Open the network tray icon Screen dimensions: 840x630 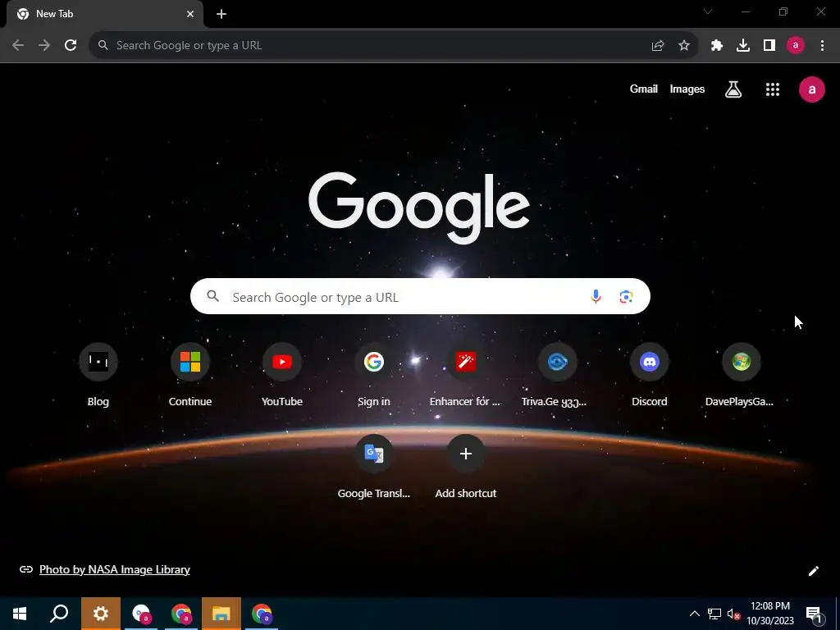pos(714,614)
